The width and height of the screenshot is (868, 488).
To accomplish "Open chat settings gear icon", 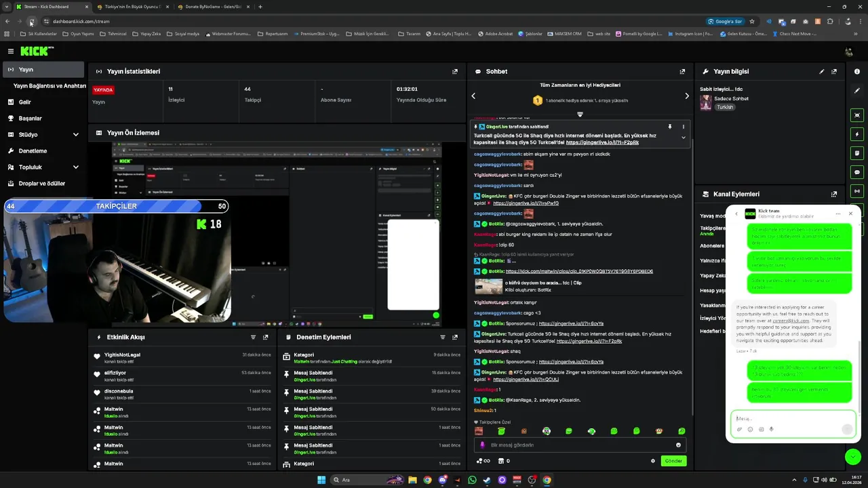I will [653, 461].
